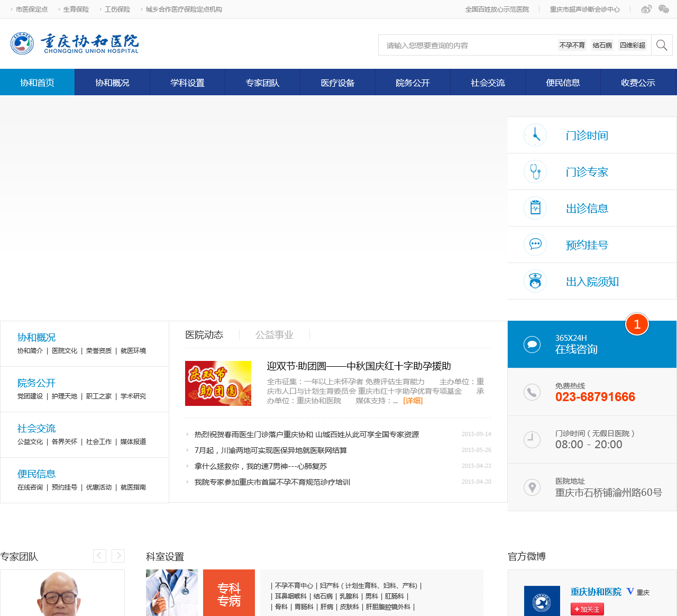Click the chat bubble icon beside 预约挂号
The height and width of the screenshot is (616, 677).
(535, 245)
